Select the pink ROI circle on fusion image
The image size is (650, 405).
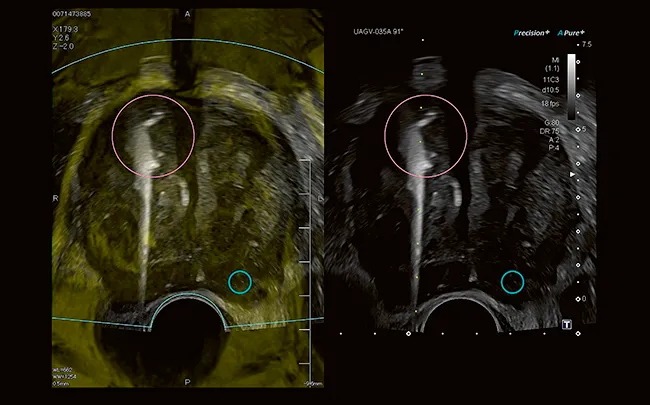153,132
